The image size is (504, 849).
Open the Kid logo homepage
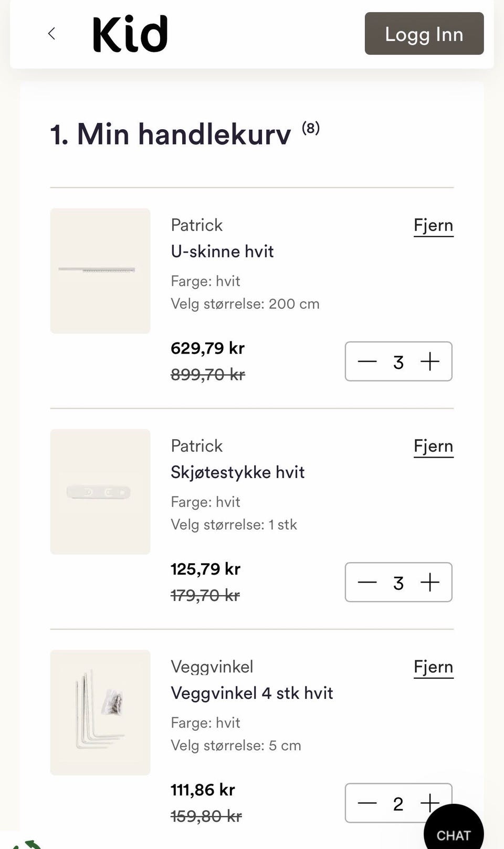point(130,34)
